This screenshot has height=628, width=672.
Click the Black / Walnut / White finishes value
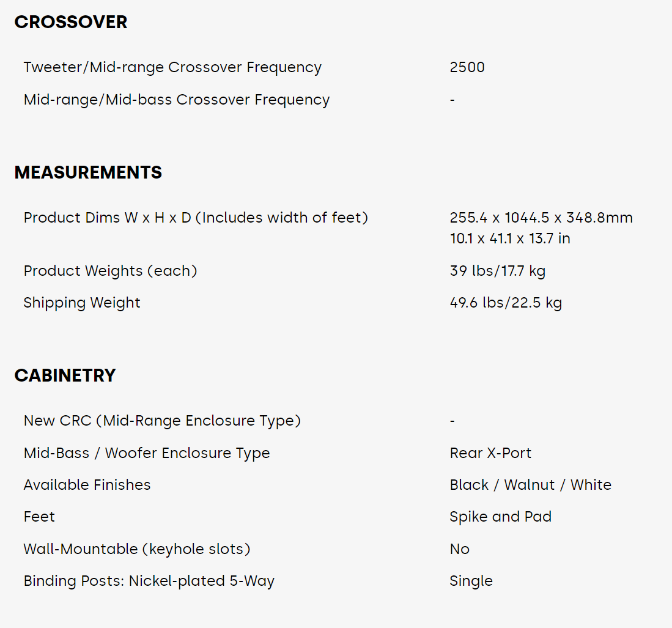(530, 485)
